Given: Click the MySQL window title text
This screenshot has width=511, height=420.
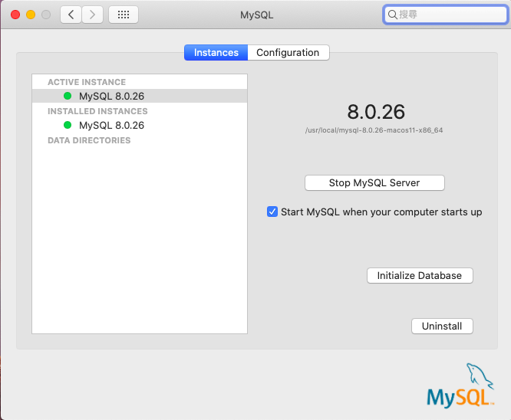Looking at the screenshot, I should tap(256, 15).
